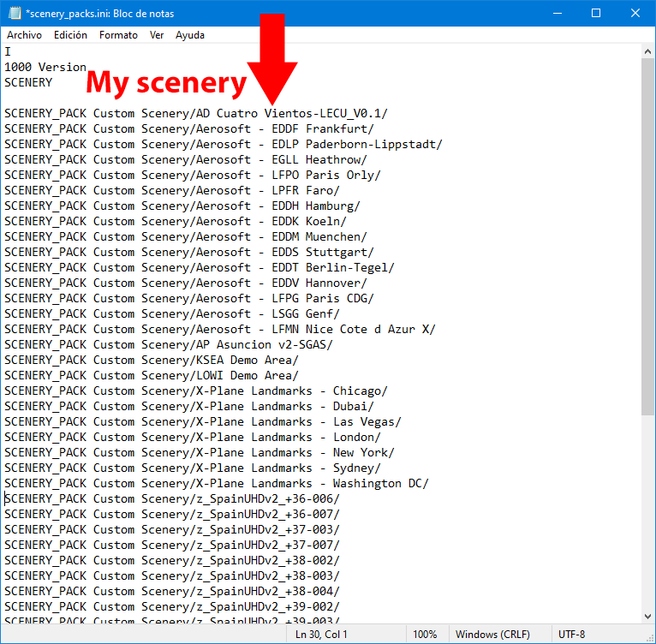Click the vertical scrollbar thumb
Viewport: 656px width, 644px height.
tap(647, 237)
